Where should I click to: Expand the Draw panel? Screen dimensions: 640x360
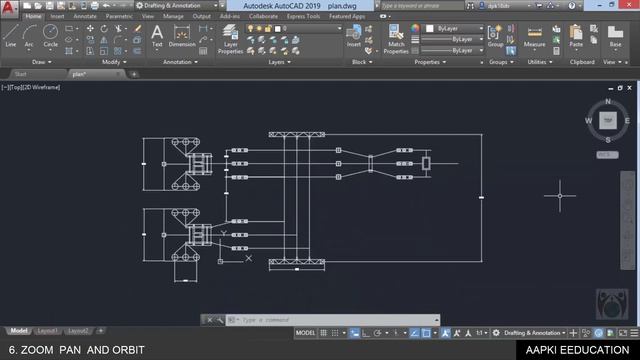pyautogui.click(x=42, y=62)
